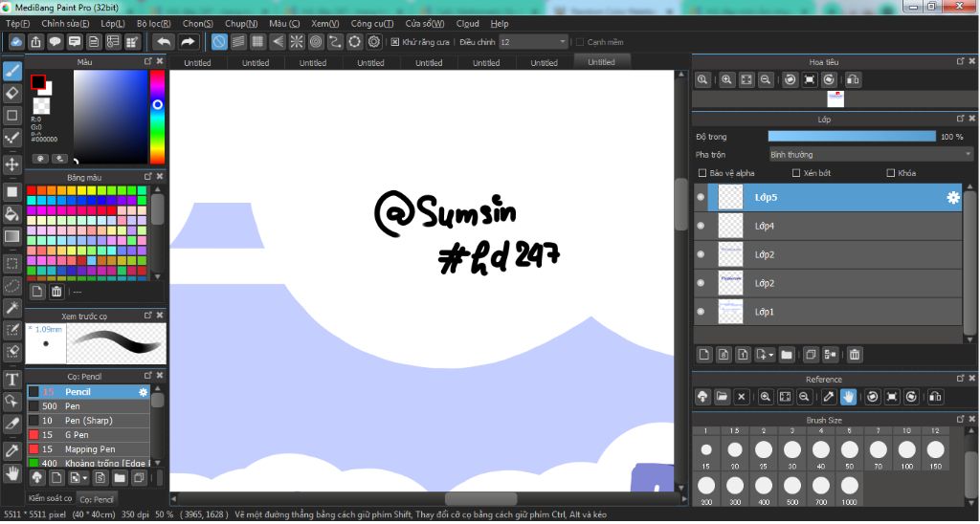Choose the Mapping Pen brush
Image resolution: width=980 pixels, height=524 pixels.
click(x=89, y=449)
